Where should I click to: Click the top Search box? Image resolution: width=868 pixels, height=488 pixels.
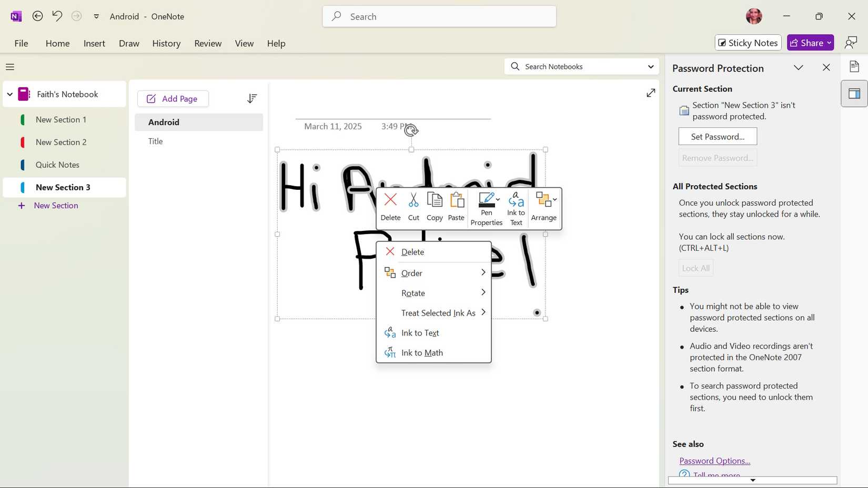(x=439, y=17)
